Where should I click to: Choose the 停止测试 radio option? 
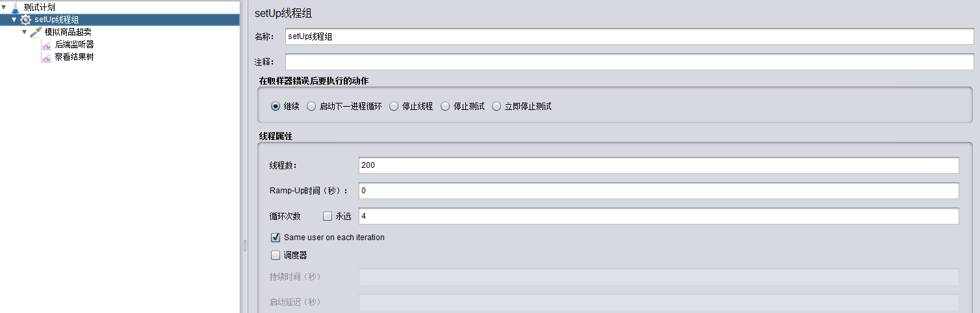coord(445,106)
